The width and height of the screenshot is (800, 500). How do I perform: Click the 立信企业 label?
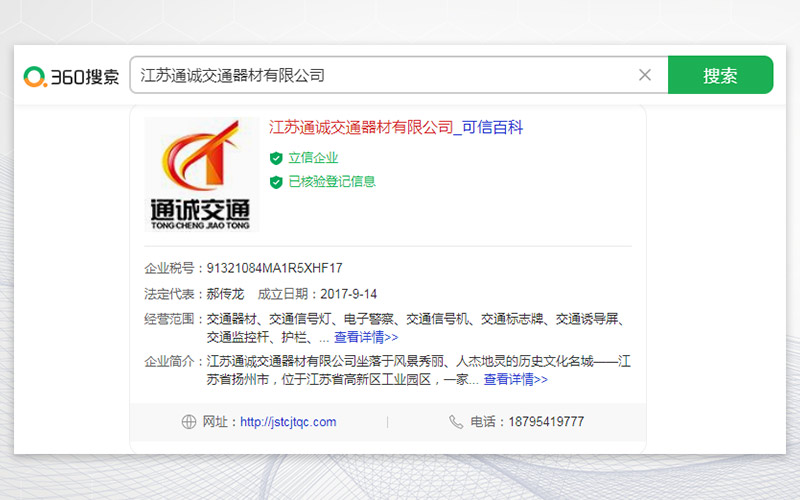click(x=313, y=158)
